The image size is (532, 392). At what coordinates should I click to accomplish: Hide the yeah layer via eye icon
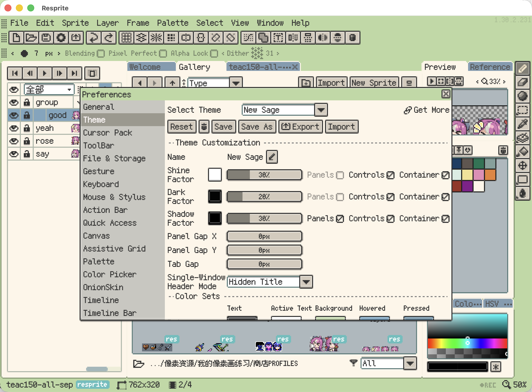click(x=14, y=128)
